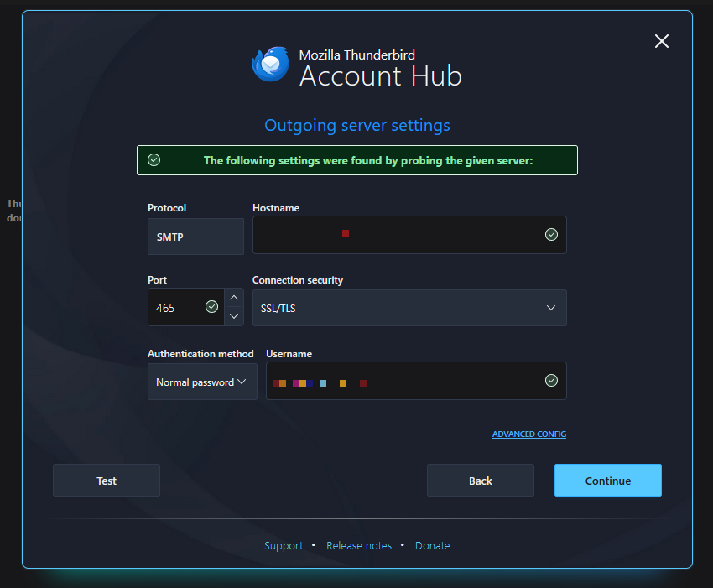The width and height of the screenshot is (713, 588).
Task: Click the 'The following settings were found' banner text
Action: pos(368,160)
